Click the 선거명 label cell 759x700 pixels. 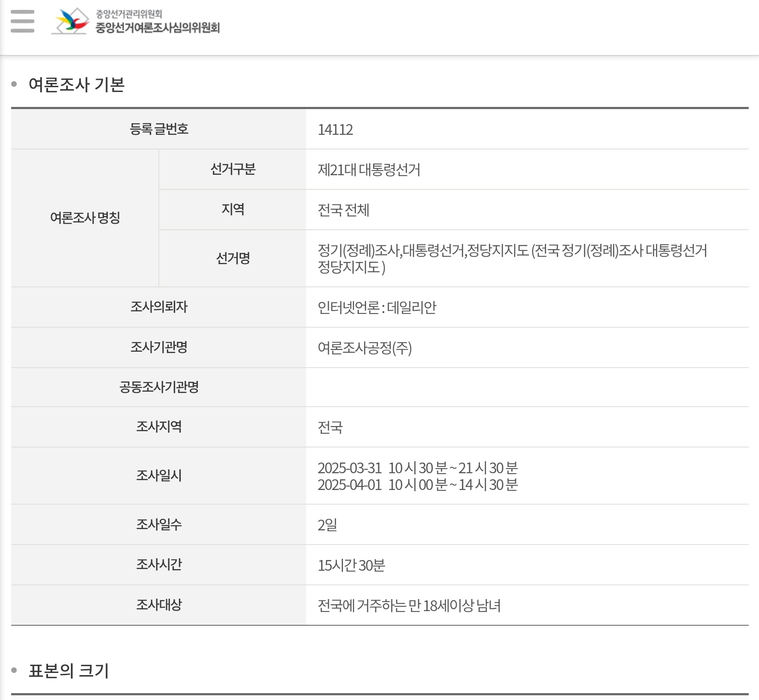click(x=233, y=258)
